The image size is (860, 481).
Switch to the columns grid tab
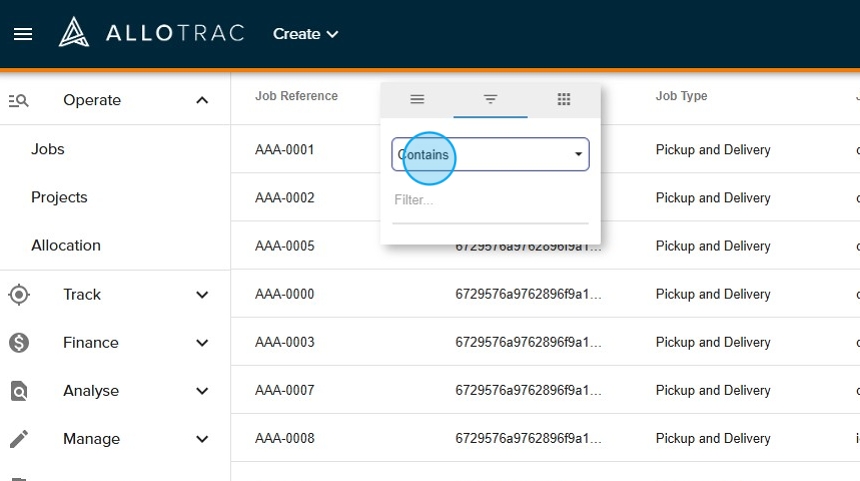click(x=564, y=99)
